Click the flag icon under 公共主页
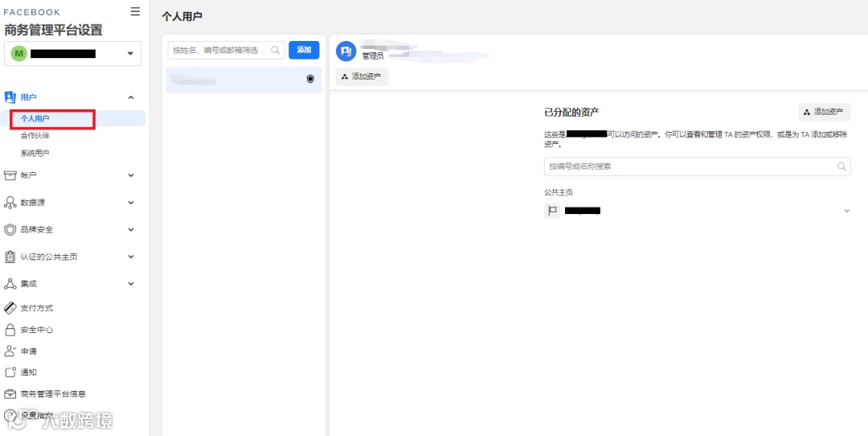 click(552, 211)
